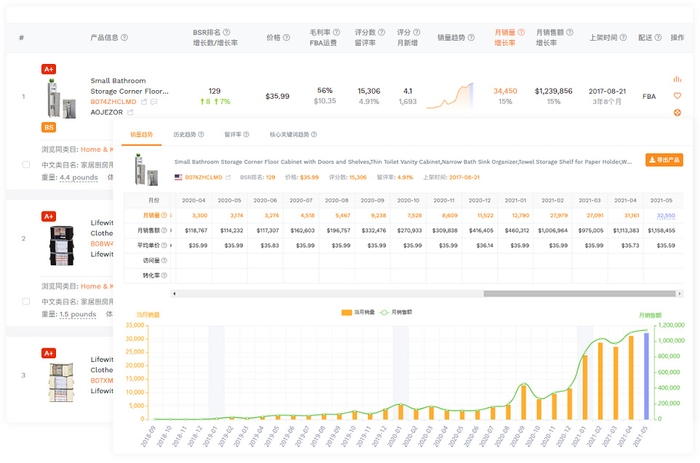
Task: Click help icon next to 销量趋势 header
Action: (471, 38)
